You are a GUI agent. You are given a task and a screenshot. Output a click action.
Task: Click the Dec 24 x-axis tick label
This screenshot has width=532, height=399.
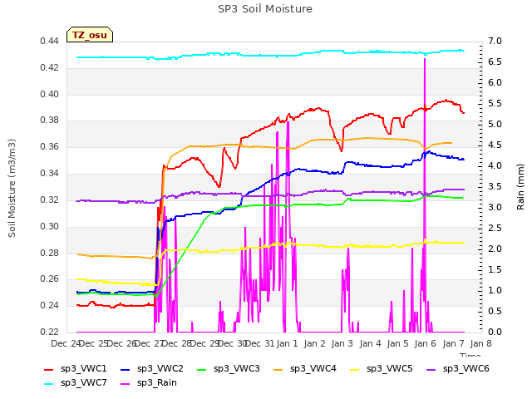pyautogui.click(x=65, y=343)
